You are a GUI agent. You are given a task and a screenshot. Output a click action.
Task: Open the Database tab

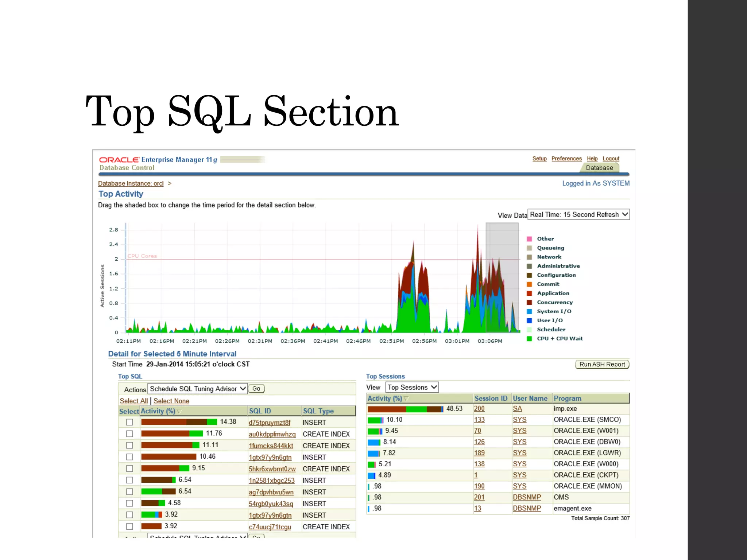click(x=599, y=168)
